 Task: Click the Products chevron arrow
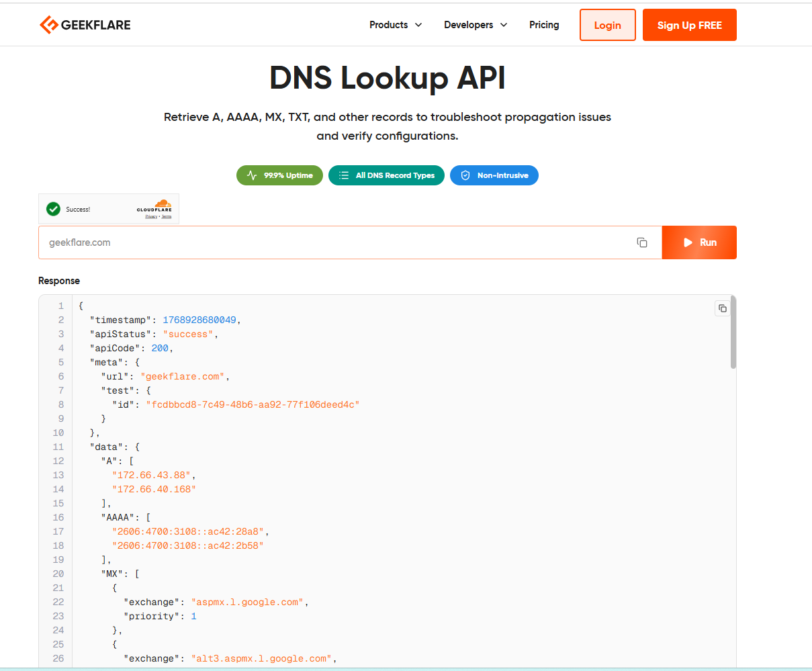point(418,25)
